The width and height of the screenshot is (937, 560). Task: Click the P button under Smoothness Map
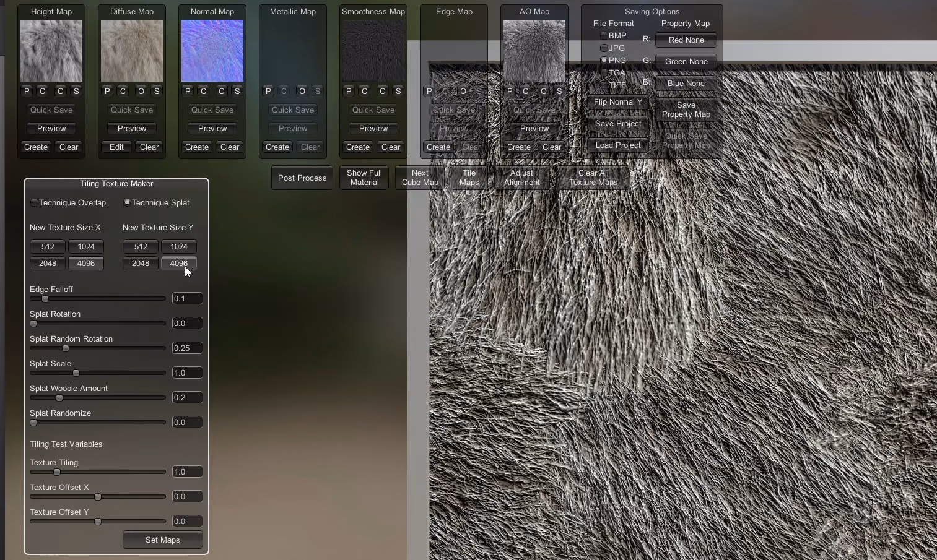(x=349, y=91)
